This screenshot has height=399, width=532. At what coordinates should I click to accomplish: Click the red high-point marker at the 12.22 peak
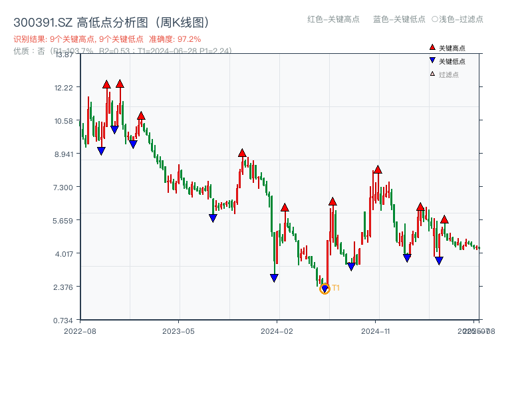click(x=106, y=84)
